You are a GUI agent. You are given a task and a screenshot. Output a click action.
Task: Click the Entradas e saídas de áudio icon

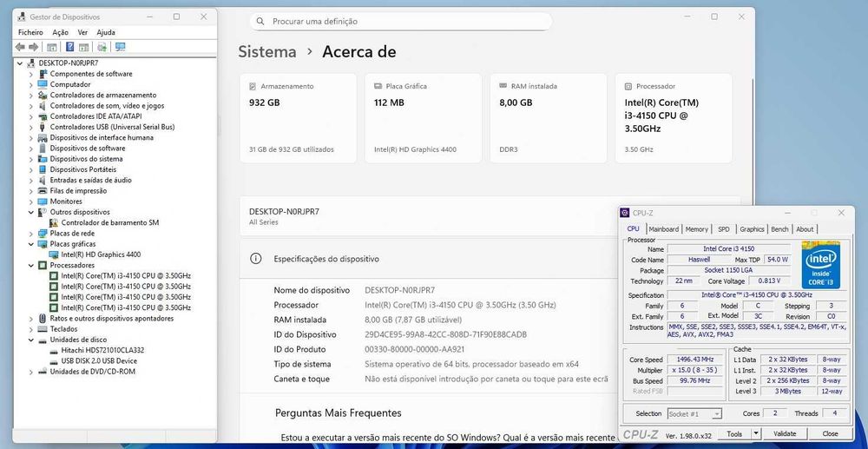(x=43, y=180)
